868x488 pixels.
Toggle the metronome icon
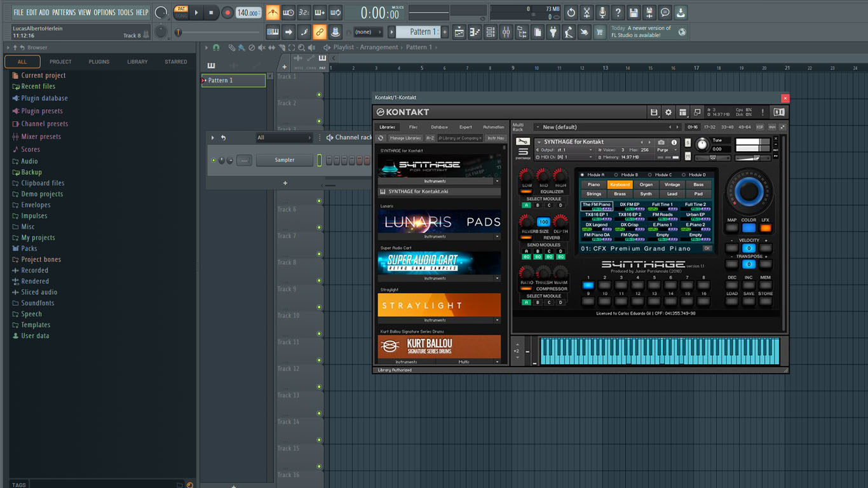click(x=273, y=12)
